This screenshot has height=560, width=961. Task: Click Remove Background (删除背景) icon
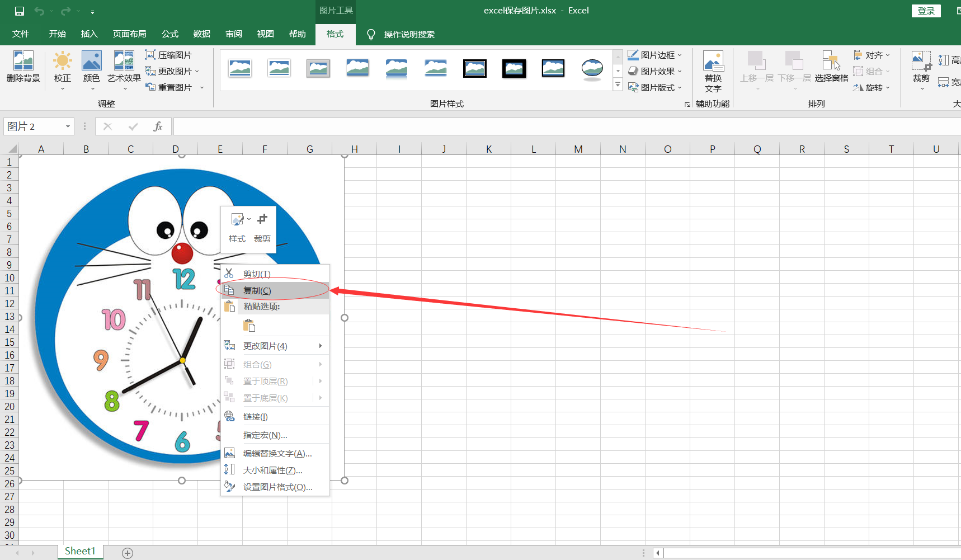pos(23,67)
